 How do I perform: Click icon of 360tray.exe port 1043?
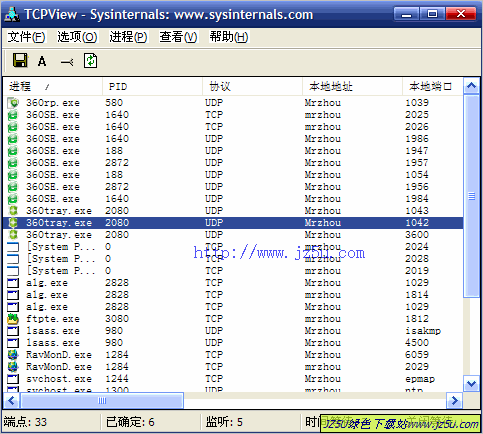point(13,211)
